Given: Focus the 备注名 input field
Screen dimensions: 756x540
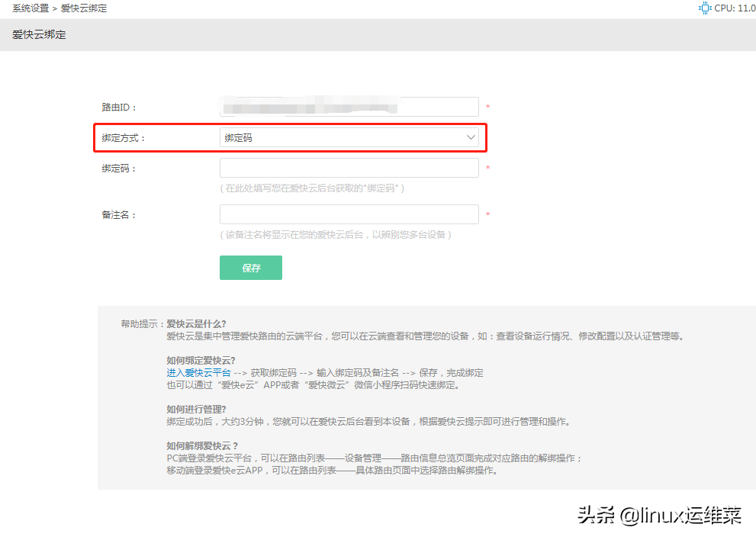Looking at the screenshot, I should (349, 214).
